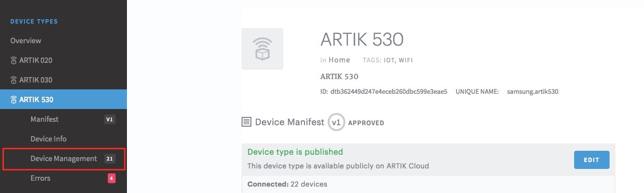Click the red 4 errors badge

(112, 178)
